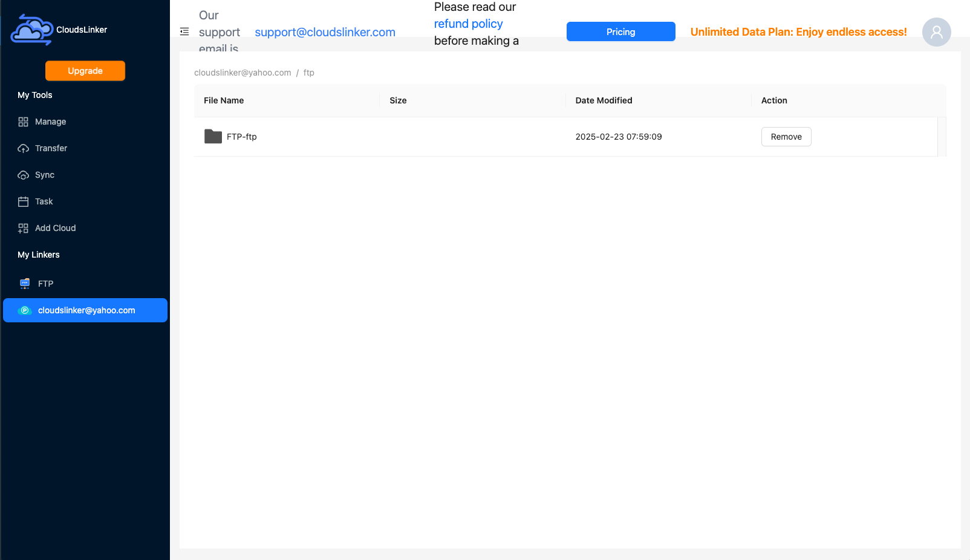The height and width of the screenshot is (560, 970).
Task: Open the Pricing page button
Action: click(x=620, y=31)
